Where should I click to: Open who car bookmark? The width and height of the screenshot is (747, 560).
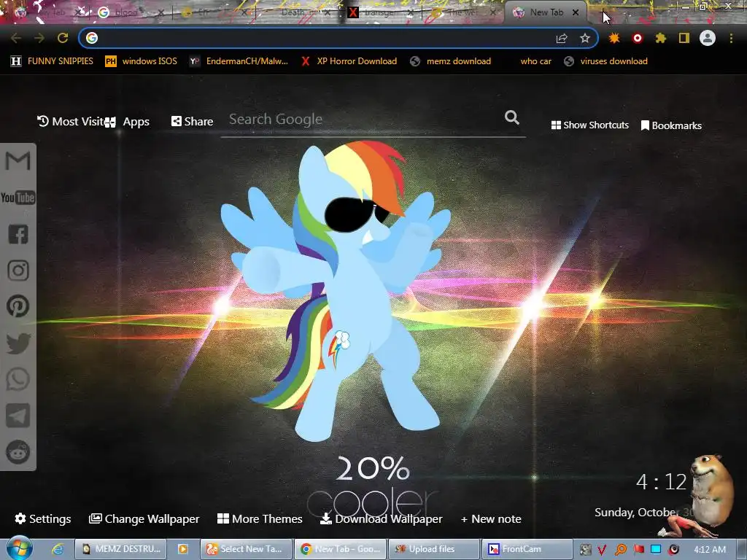tap(535, 61)
